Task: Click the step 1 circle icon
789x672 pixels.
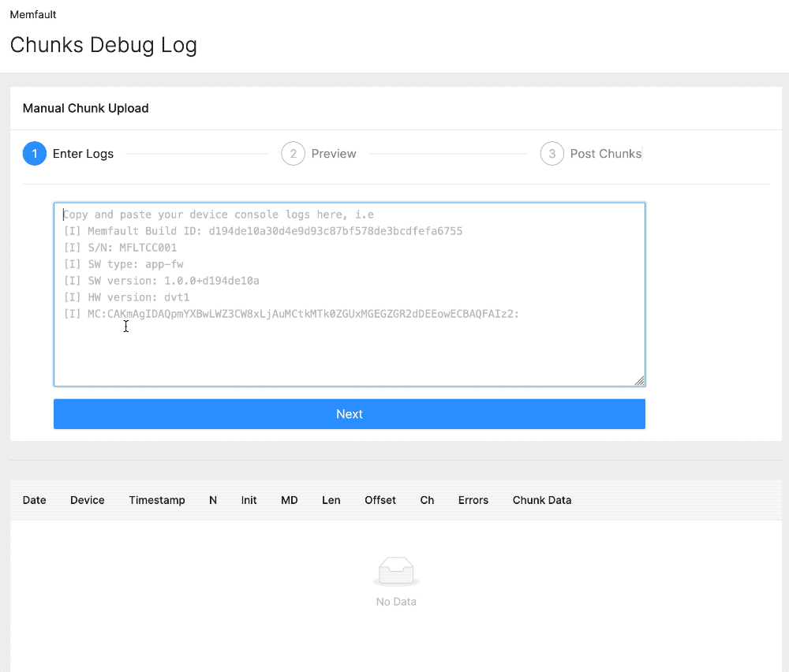Action: [35, 154]
